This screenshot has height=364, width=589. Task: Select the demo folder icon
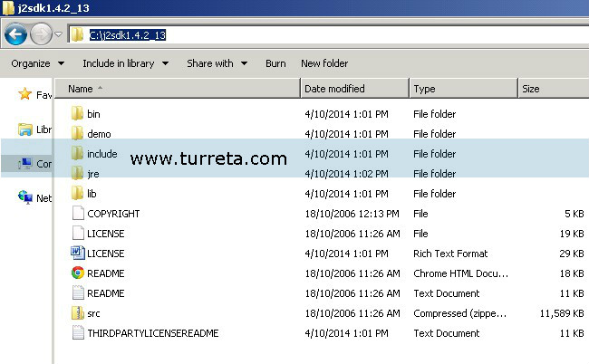(77, 133)
